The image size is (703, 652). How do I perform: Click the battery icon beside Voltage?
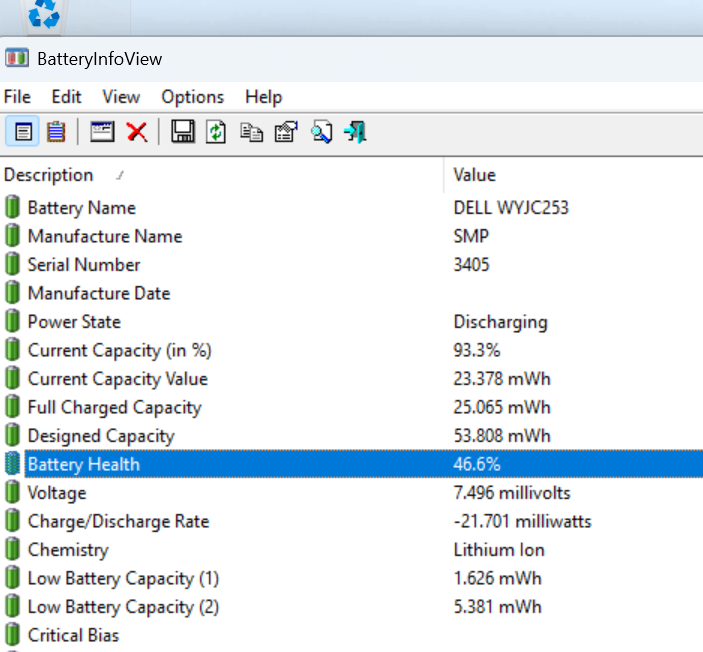[x=13, y=492]
